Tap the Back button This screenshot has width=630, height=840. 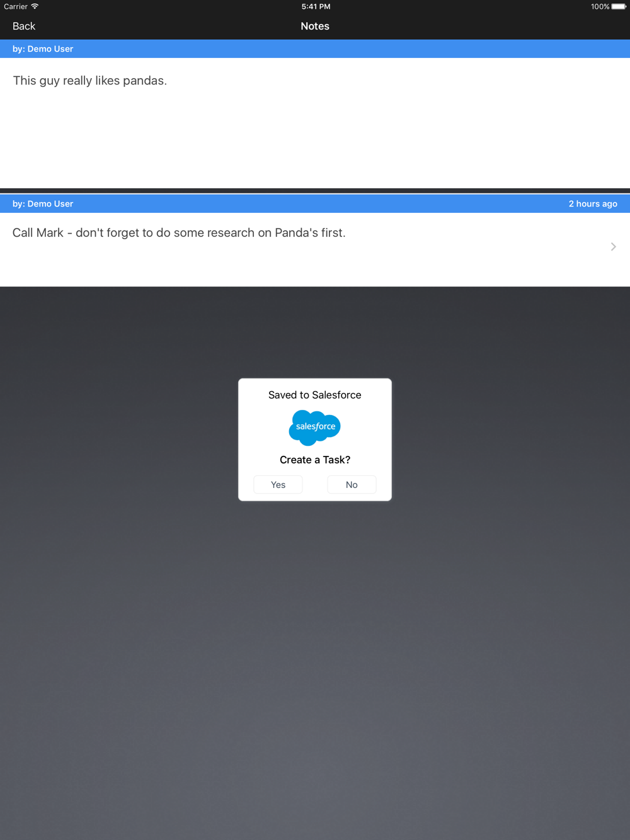(x=24, y=26)
